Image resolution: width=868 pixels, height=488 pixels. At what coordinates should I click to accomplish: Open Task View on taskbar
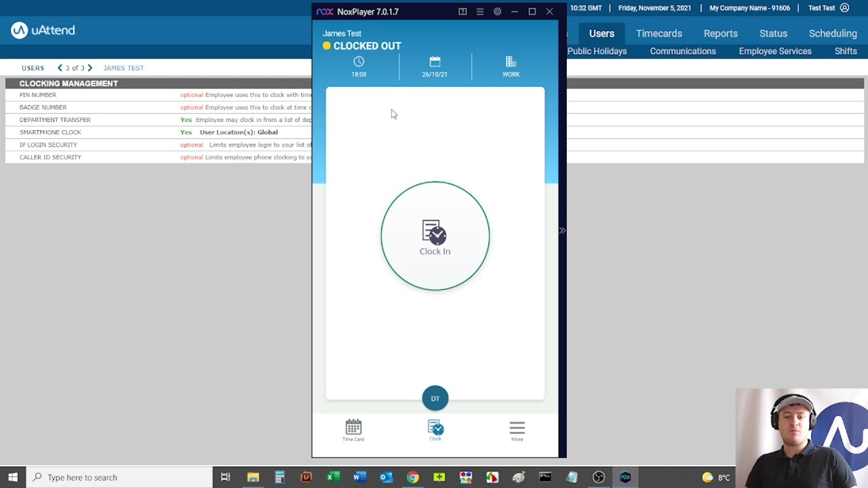(225, 477)
